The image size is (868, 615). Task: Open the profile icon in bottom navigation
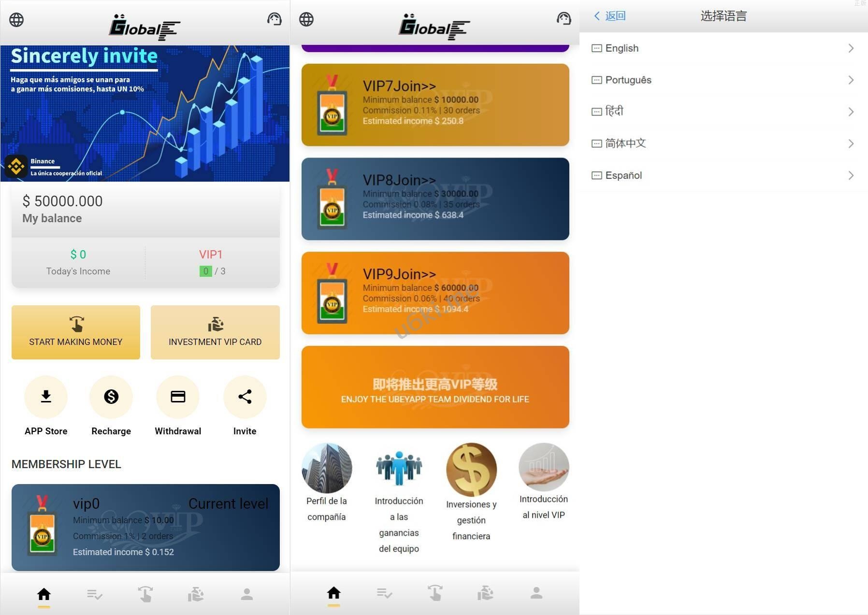pos(246,593)
